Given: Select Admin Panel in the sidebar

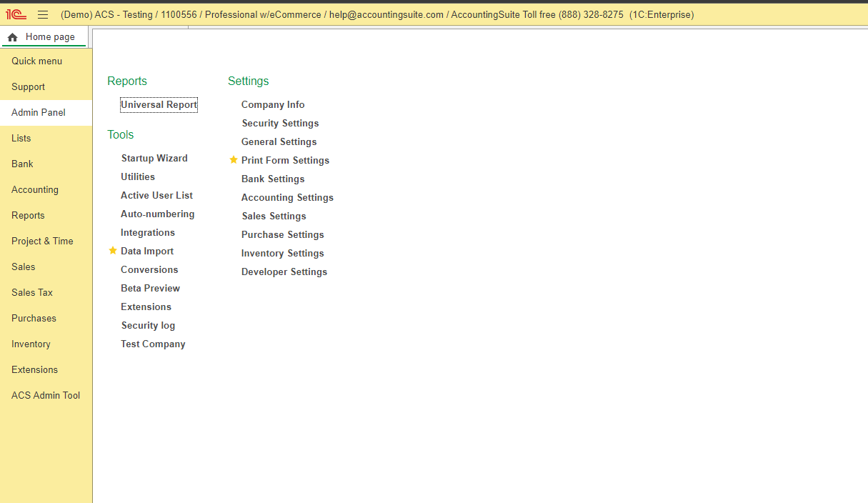Looking at the screenshot, I should click(x=46, y=113).
